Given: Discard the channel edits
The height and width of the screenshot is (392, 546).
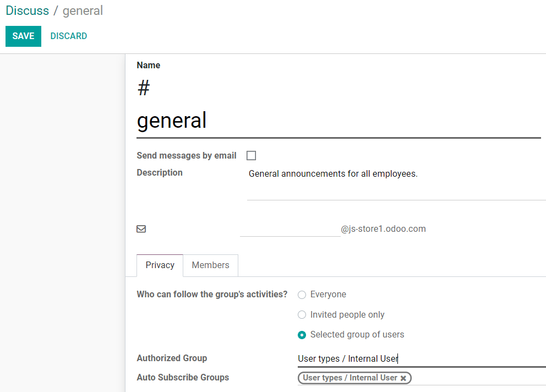Looking at the screenshot, I should 68,36.
